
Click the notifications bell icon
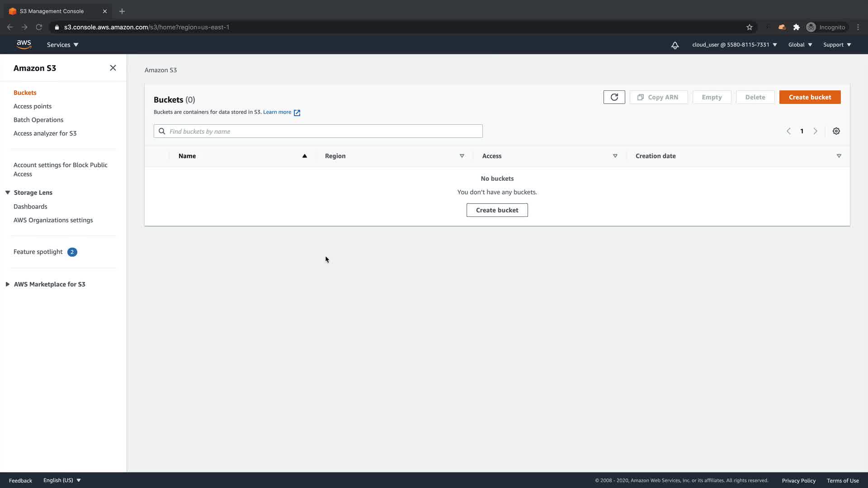(675, 45)
